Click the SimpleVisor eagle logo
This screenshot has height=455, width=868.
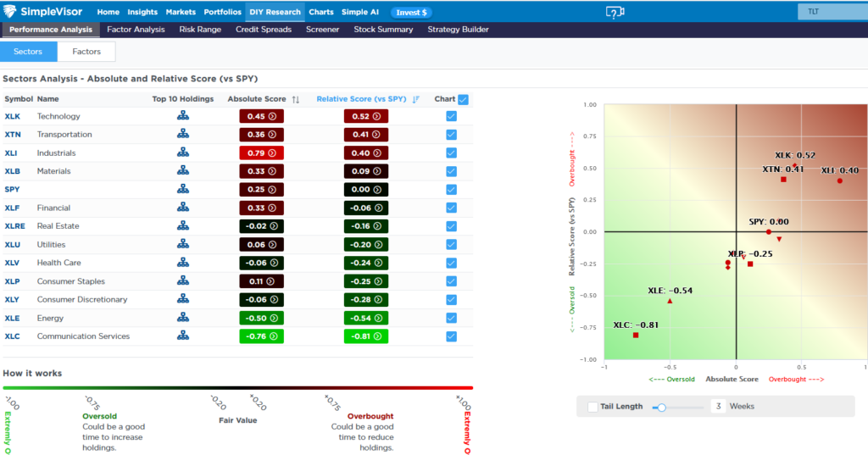[9, 11]
